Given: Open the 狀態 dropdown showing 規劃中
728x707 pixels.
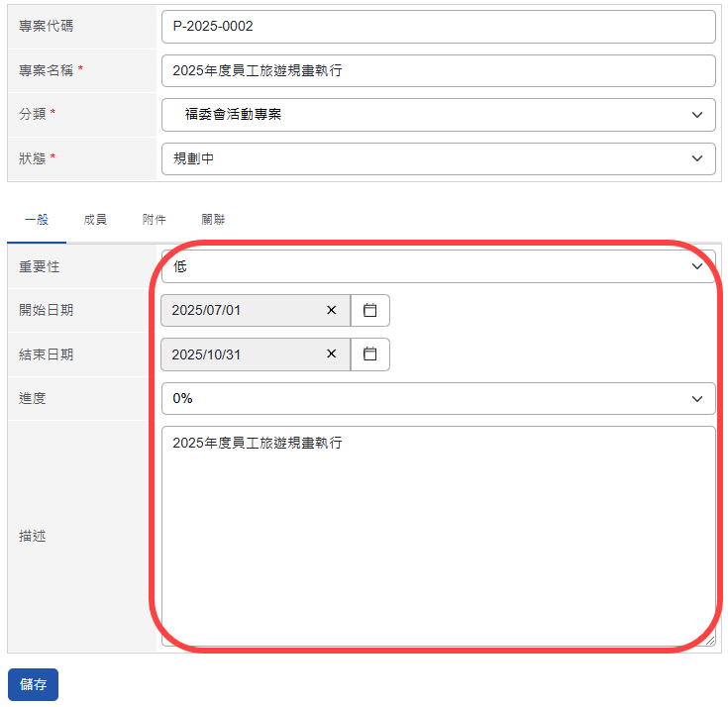Looking at the screenshot, I should click(x=438, y=158).
